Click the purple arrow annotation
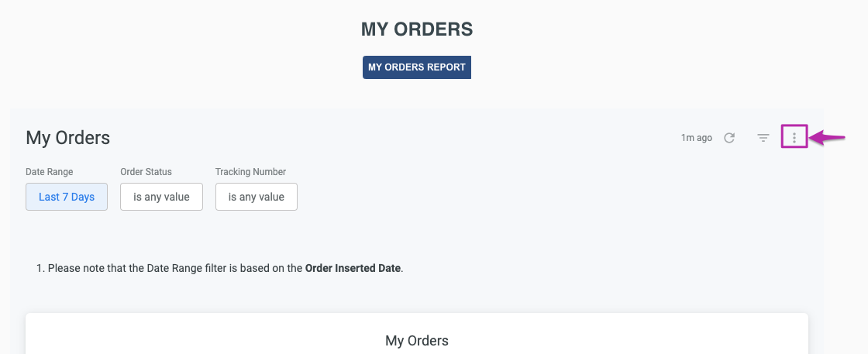This screenshot has width=868, height=354. 828,138
